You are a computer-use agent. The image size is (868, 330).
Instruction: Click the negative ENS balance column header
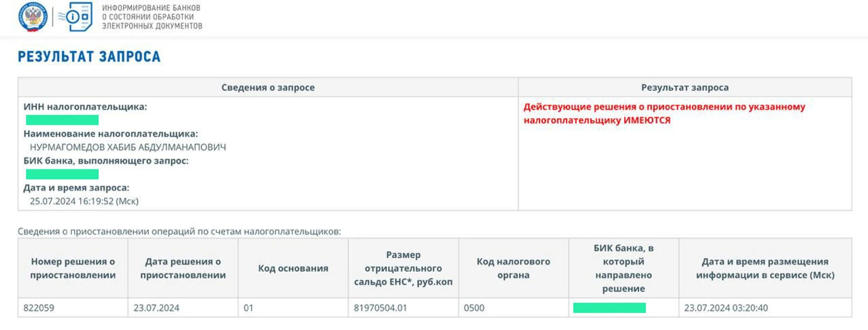404,268
